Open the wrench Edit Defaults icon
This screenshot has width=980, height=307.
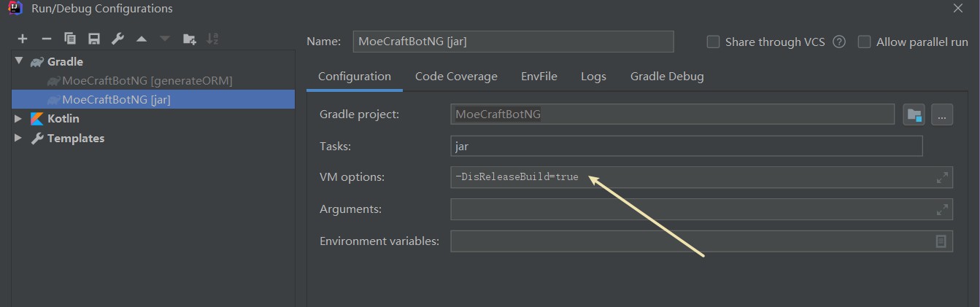[x=117, y=39]
